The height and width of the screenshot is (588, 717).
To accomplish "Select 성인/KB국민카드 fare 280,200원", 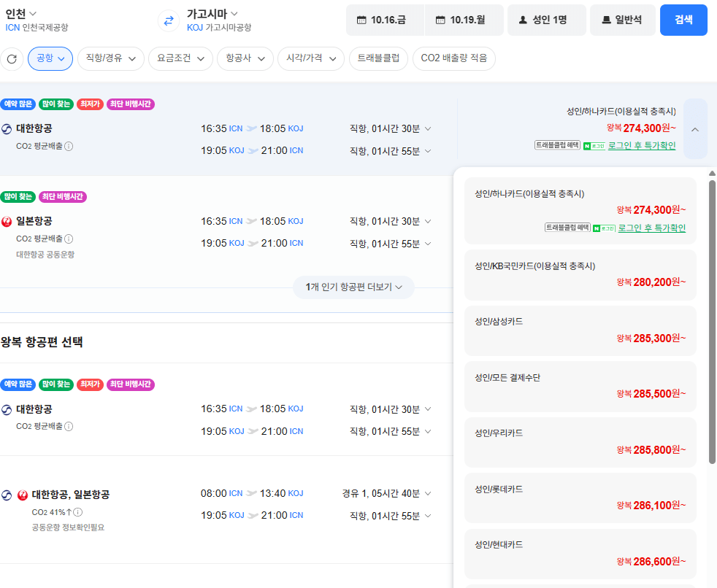I will [x=580, y=274].
